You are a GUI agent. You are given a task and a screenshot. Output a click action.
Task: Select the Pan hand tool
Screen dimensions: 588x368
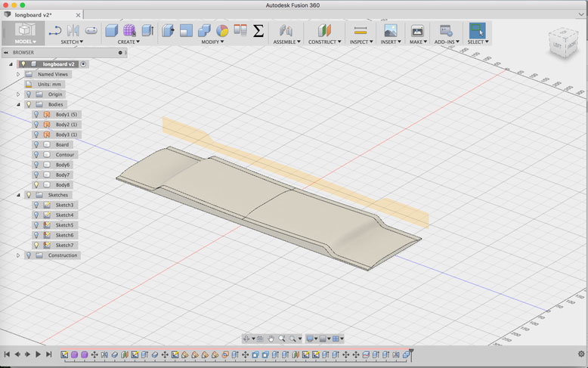pyautogui.click(x=271, y=339)
